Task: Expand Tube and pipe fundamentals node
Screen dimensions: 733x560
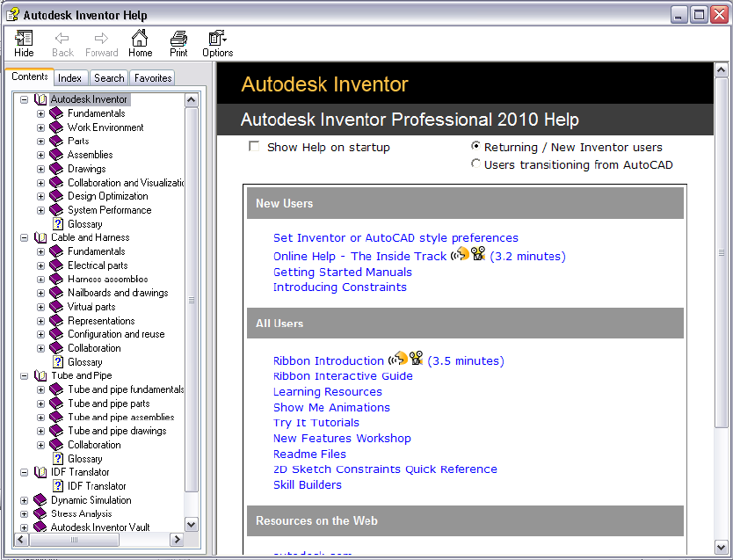Action: tap(40, 389)
